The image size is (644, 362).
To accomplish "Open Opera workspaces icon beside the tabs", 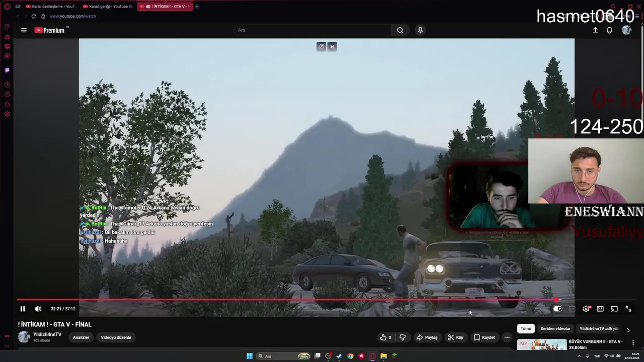I will (x=18, y=7).
